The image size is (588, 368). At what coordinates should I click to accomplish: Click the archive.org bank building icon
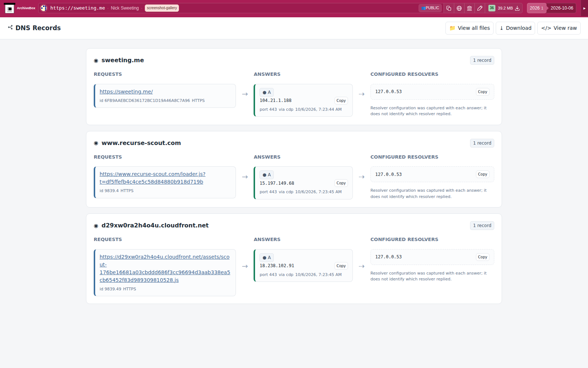[x=469, y=8]
